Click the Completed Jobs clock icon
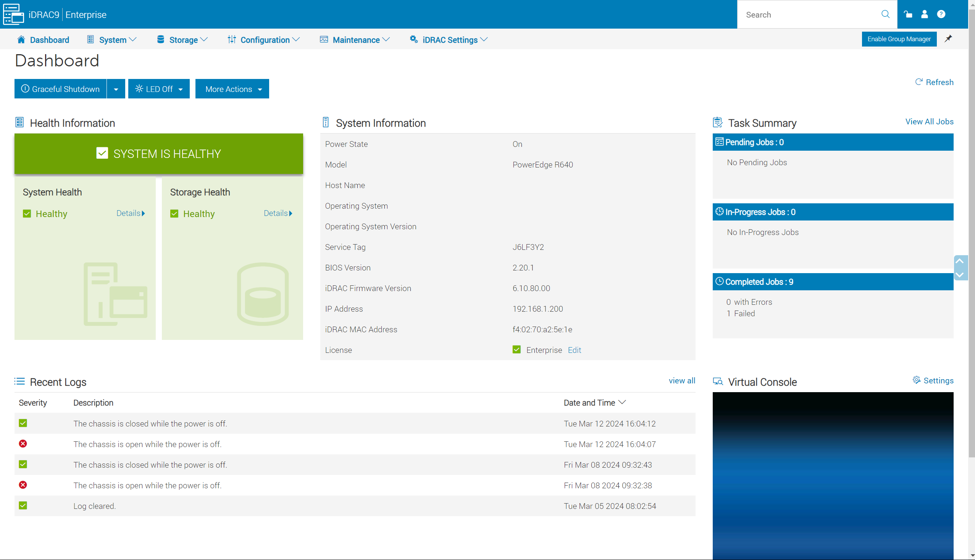This screenshot has width=975, height=560. click(x=719, y=281)
